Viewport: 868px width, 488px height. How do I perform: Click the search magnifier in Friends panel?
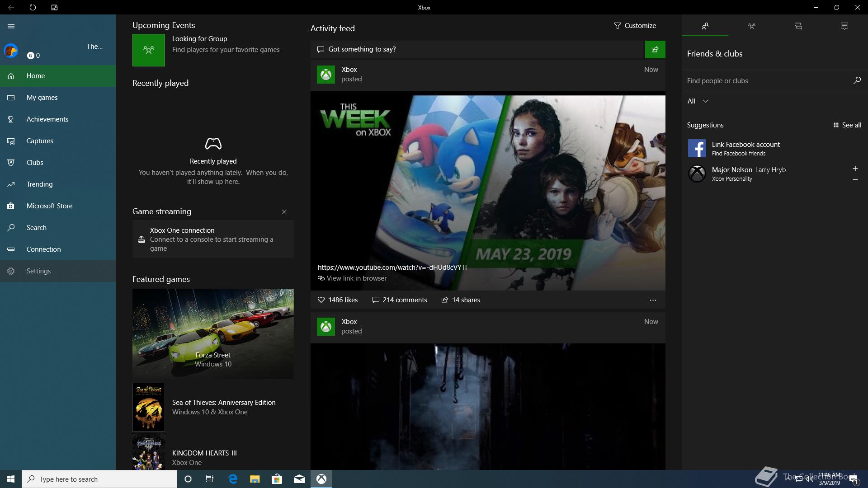(857, 80)
